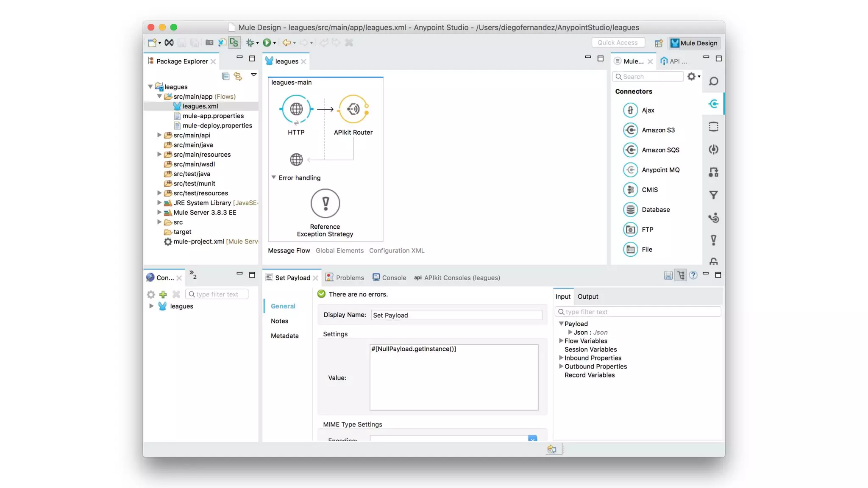This screenshot has width=868, height=488.
Task: Expand the src/main/api folder
Action: [x=159, y=135]
